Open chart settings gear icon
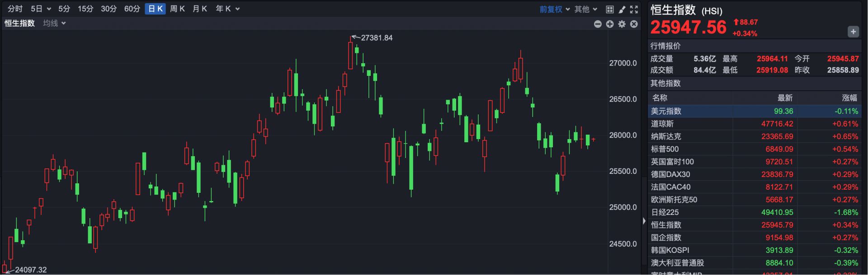 click(622, 24)
